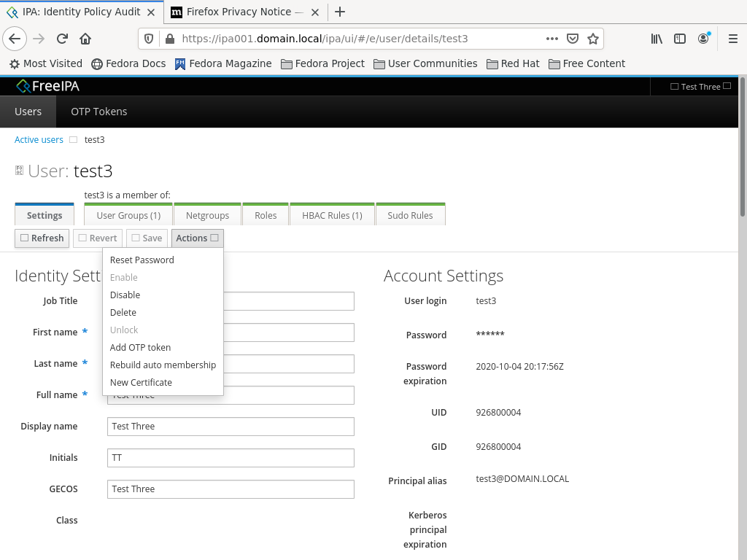Open the Roles tab
Image resolution: width=747 pixels, height=560 pixels.
266,215
